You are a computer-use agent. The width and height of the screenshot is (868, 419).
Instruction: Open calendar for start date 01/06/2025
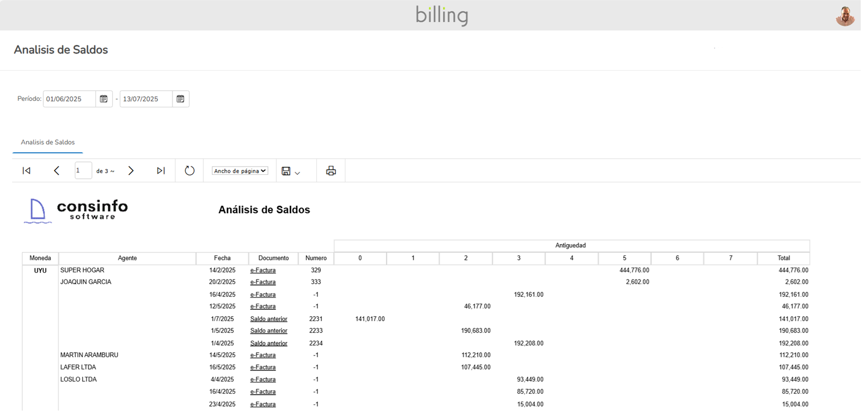[103, 99]
